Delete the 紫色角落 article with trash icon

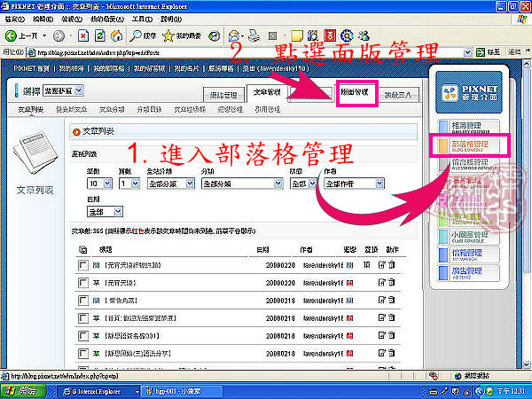[x=392, y=300]
